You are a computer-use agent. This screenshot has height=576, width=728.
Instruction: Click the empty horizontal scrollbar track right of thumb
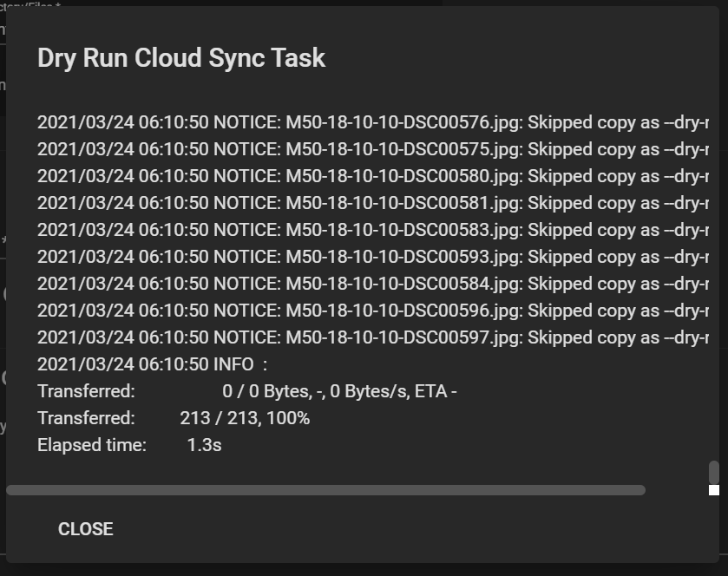coord(677,490)
